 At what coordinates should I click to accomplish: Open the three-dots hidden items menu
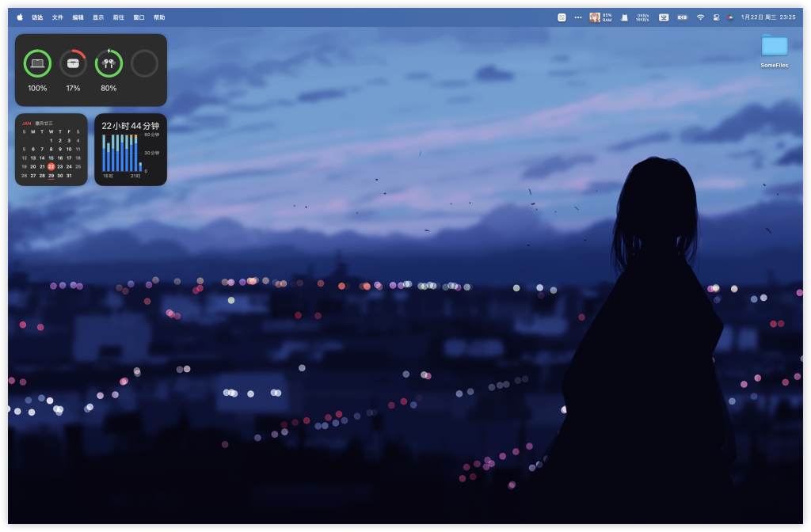click(578, 17)
